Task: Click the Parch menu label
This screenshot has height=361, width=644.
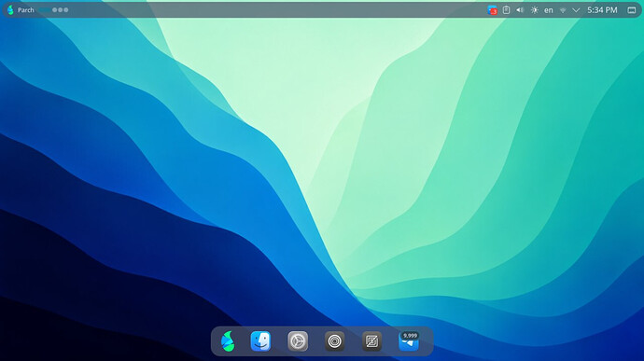Action: (x=26, y=10)
